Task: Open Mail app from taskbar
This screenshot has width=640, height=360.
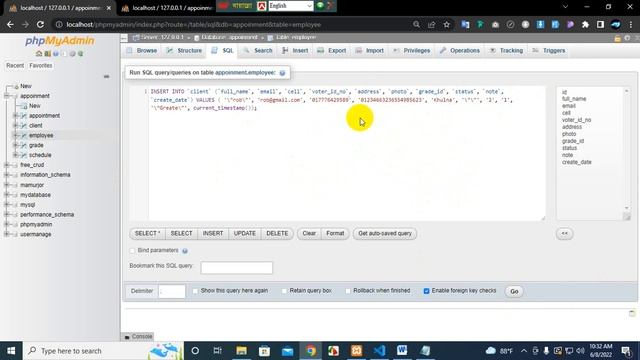Action: click(x=287, y=351)
